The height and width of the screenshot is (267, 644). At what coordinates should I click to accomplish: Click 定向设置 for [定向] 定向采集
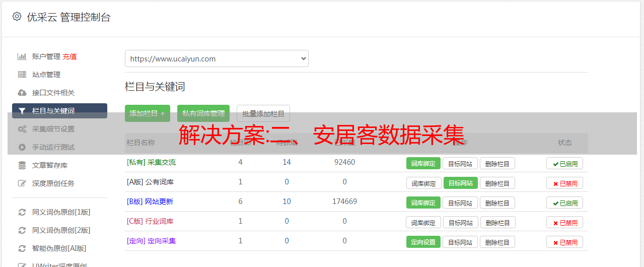pyautogui.click(x=423, y=242)
